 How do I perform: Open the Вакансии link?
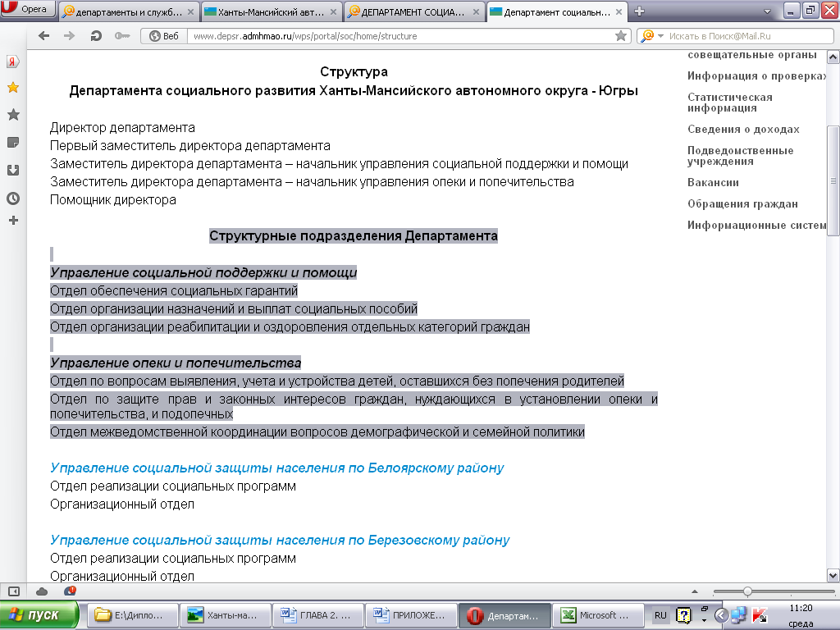(x=713, y=183)
